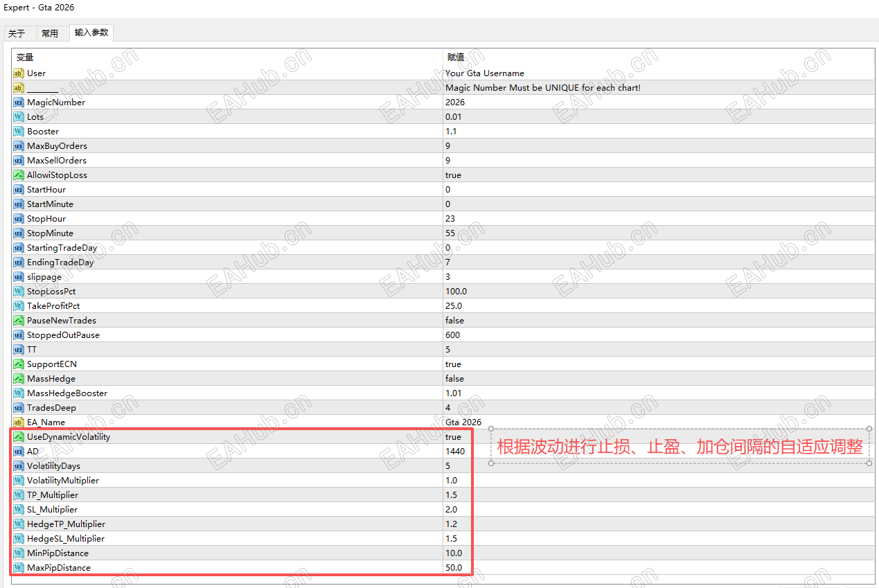Click the MagicNumber integer icon

pos(19,103)
